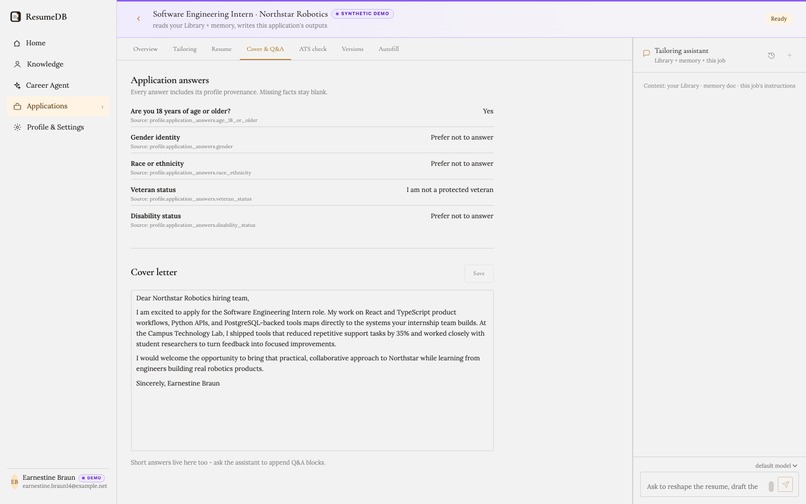
Task: Click the DEMO badge beside user name
Action: 91,478
